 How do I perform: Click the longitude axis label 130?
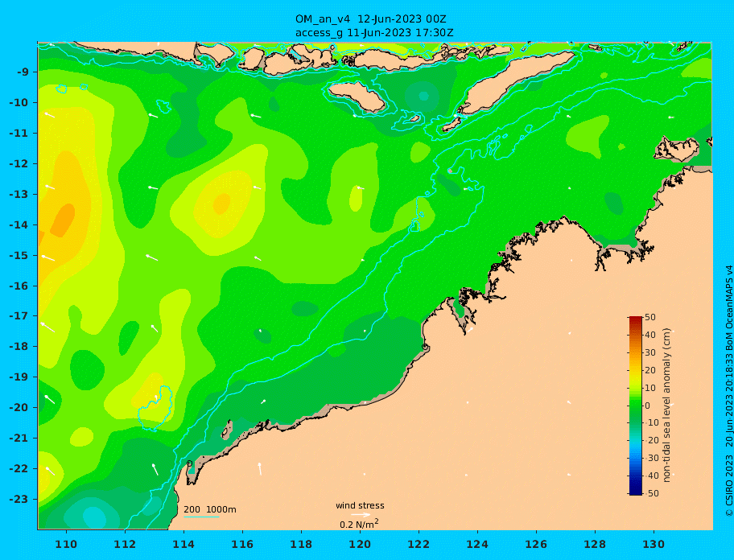point(654,544)
